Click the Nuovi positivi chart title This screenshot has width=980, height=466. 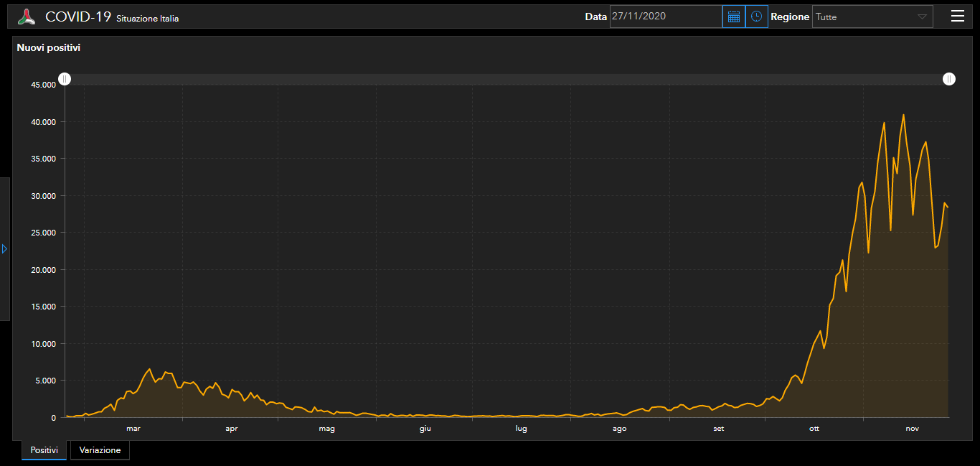coord(49,48)
